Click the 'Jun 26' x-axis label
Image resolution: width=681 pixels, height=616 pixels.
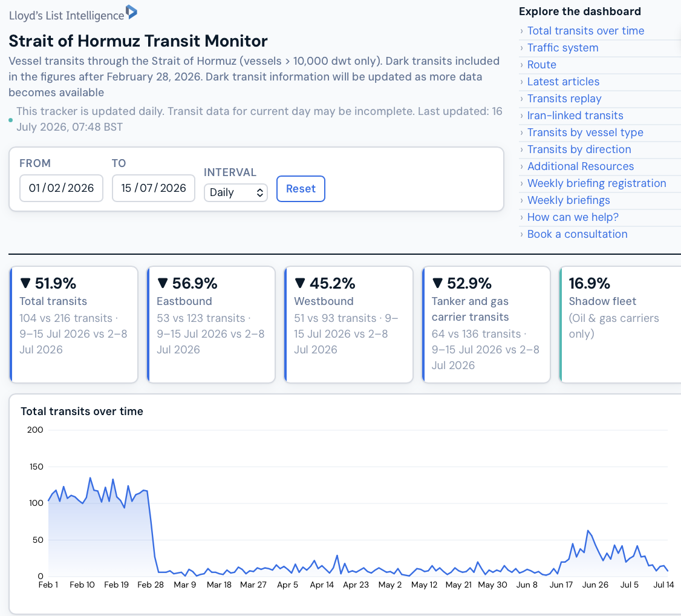pyautogui.click(x=595, y=585)
